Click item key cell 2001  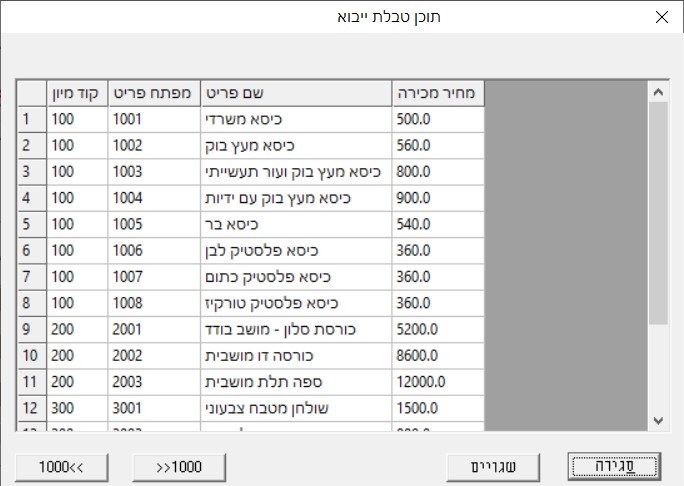coord(154,329)
